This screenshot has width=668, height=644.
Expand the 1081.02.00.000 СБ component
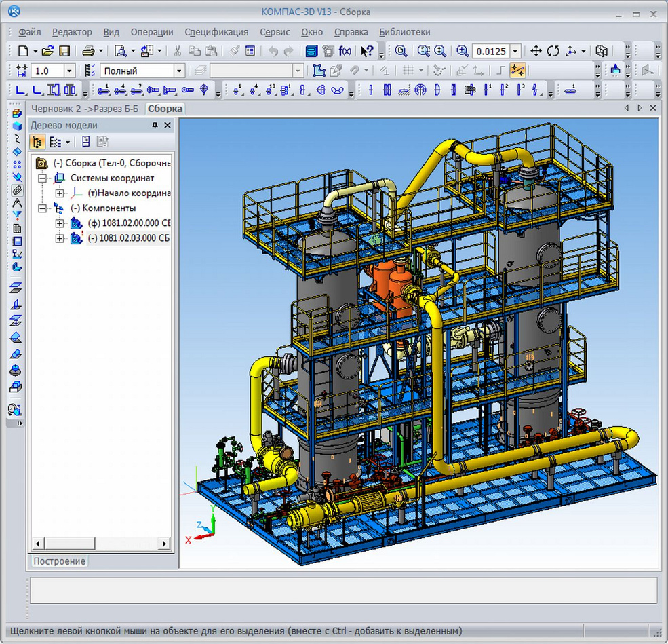click(60, 223)
